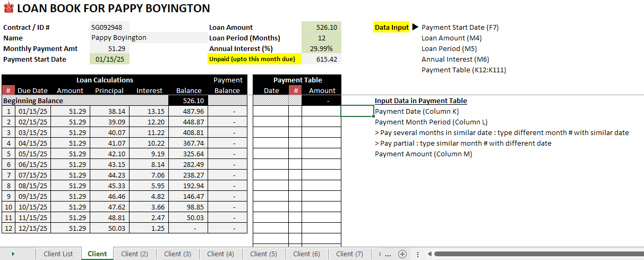Switch to the Client (2) tab
The image size is (644, 260).
[x=134, y=254]
